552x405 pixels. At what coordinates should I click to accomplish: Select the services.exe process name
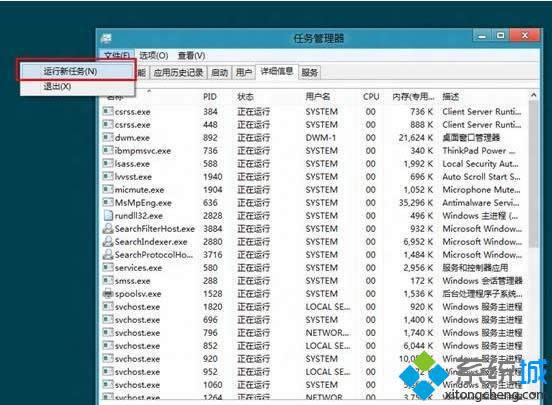click(x=138, y=268)
